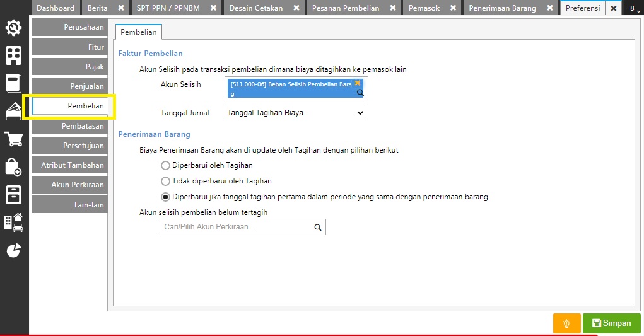Viewport: 644px width, 336px height.
Task: Select Tidak diperbarui oleh Tagihan option
Action: [165, 181]
